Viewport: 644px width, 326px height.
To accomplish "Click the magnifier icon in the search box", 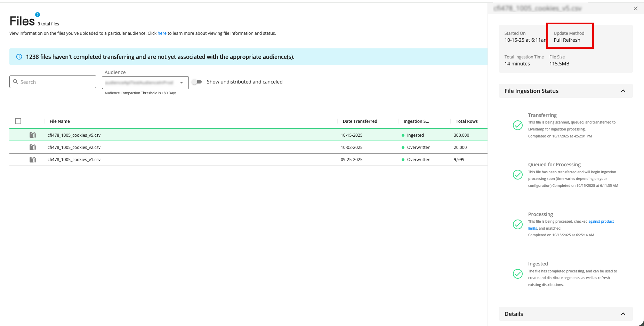I will 15,82.
